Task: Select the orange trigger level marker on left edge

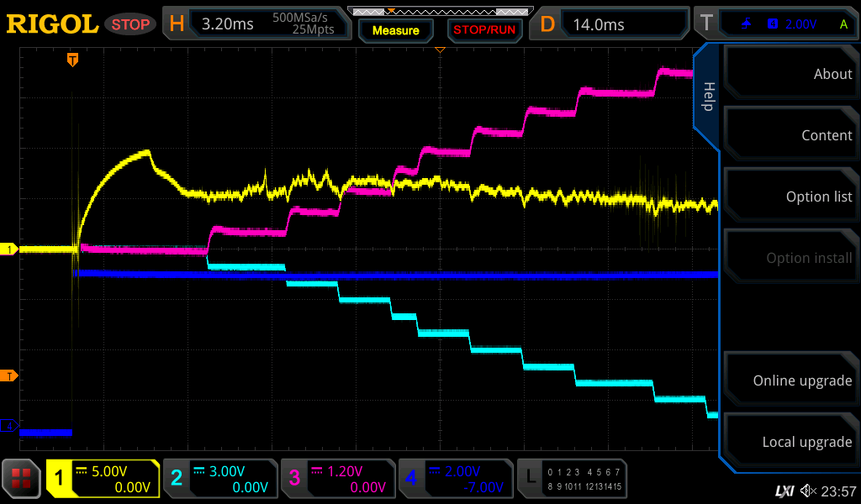Action: [9, 375]
